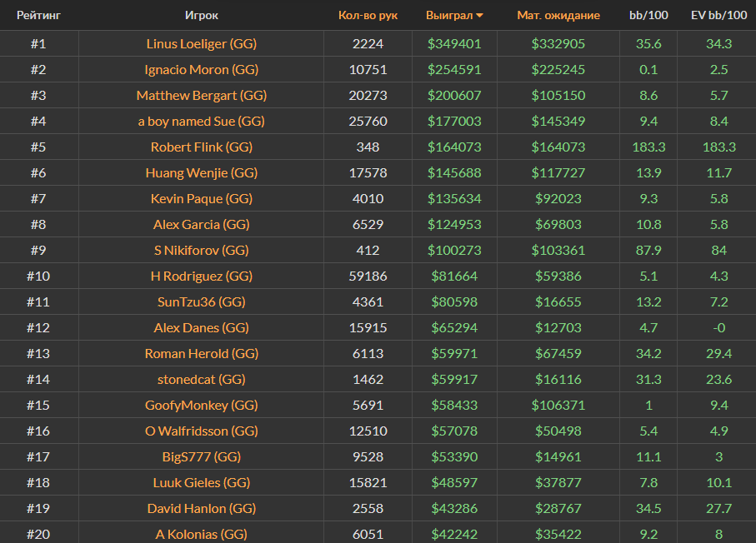Image resolution: width=756 pixels, height=543 pixels.
Task: Open GoofyMonkey (GG) player stats
Action: [x=201, y=406]
